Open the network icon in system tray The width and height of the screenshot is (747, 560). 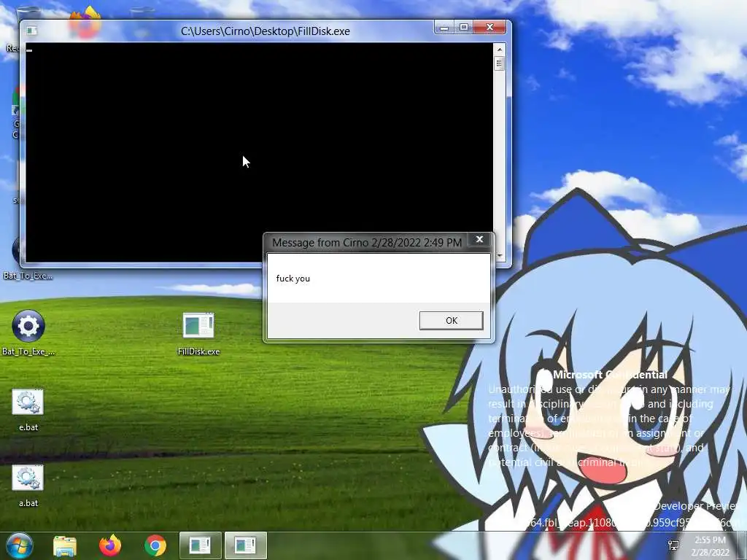coord(673,545)
